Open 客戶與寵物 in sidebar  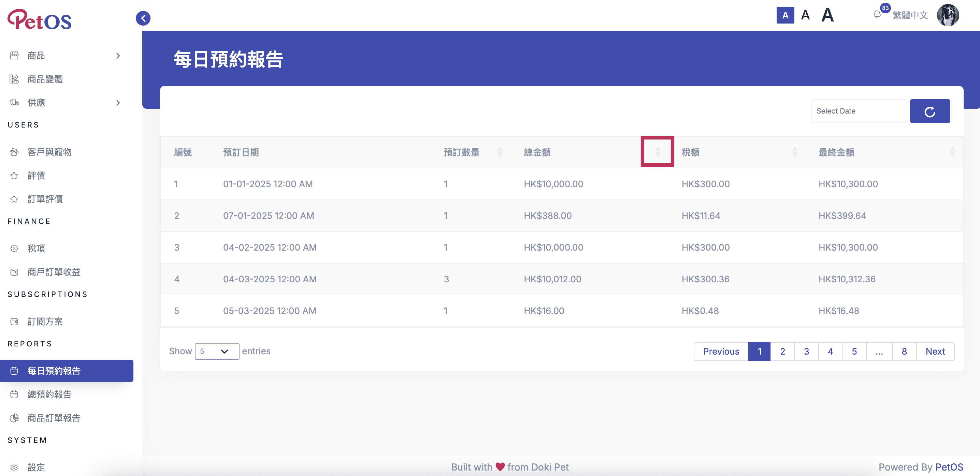pyautogui.click(x=49, y=152)
